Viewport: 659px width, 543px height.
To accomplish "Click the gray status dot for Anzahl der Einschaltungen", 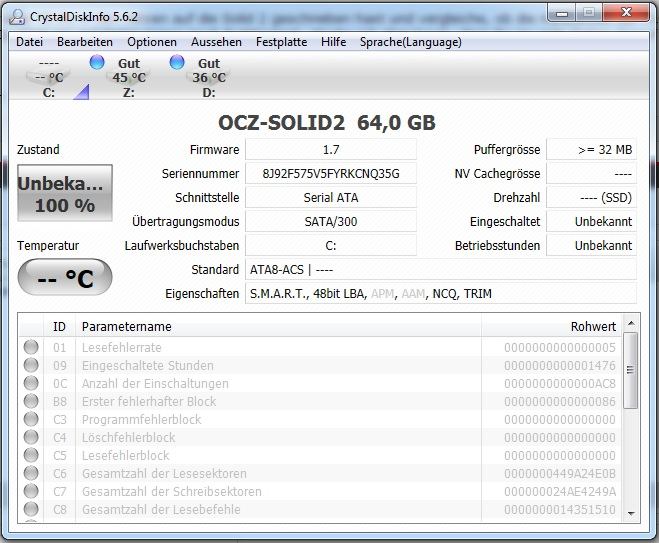I will 31,383.
